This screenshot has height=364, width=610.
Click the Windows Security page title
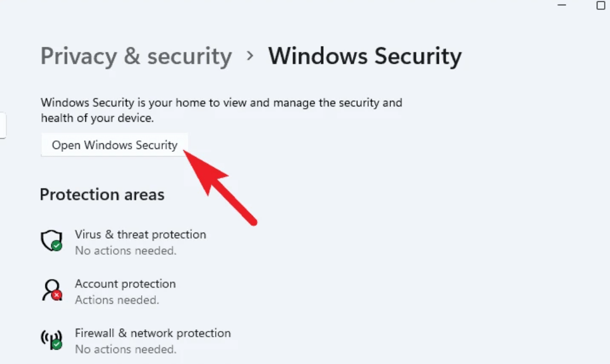pyautogui.click(x=365, y=56)
